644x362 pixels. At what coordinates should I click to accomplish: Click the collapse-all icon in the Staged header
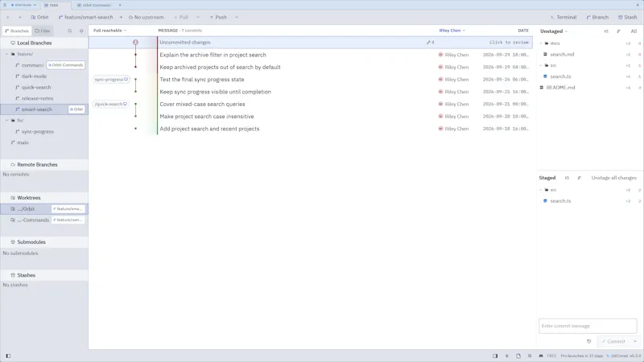(x=567, y=178)
